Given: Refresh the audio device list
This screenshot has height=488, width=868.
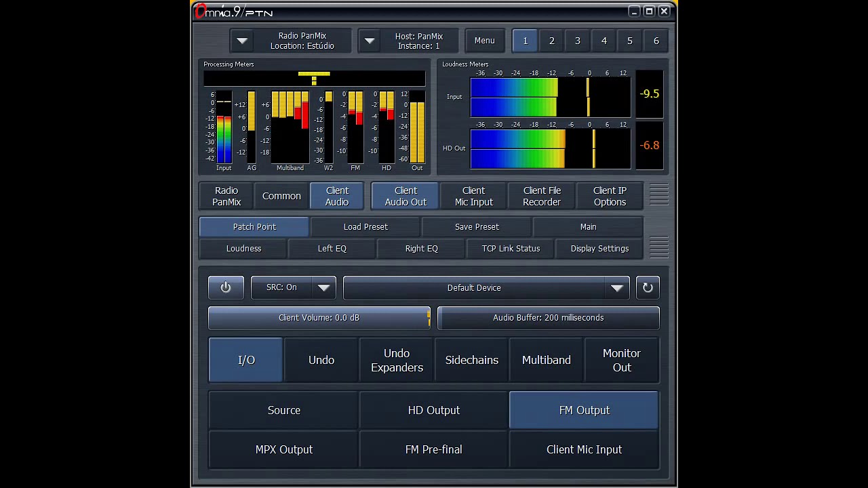Looking at the screenshot, I should pos(648,287).
